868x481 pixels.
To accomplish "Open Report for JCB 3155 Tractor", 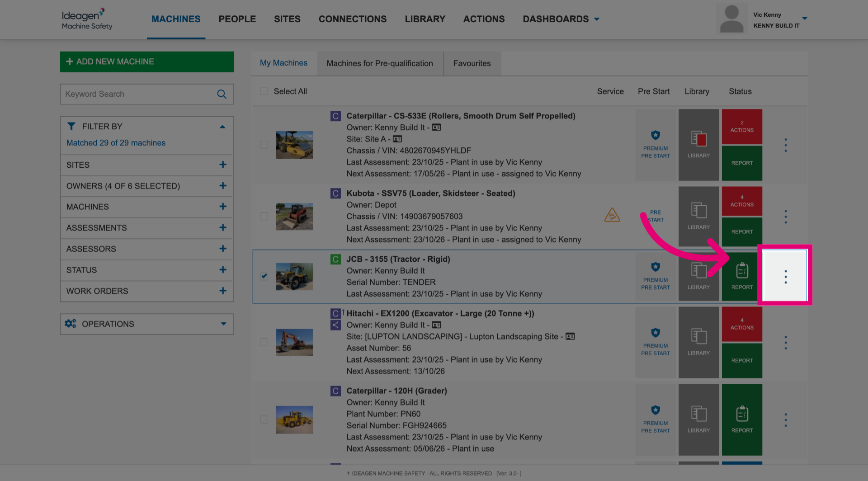I will point(742,276).
